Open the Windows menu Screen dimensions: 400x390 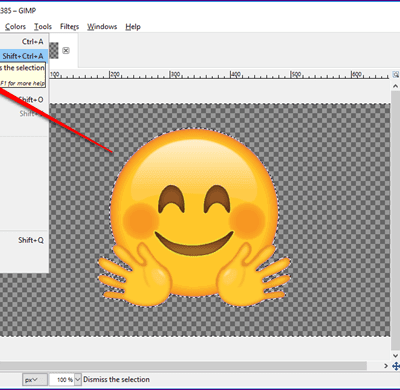(x=102, y=27)
